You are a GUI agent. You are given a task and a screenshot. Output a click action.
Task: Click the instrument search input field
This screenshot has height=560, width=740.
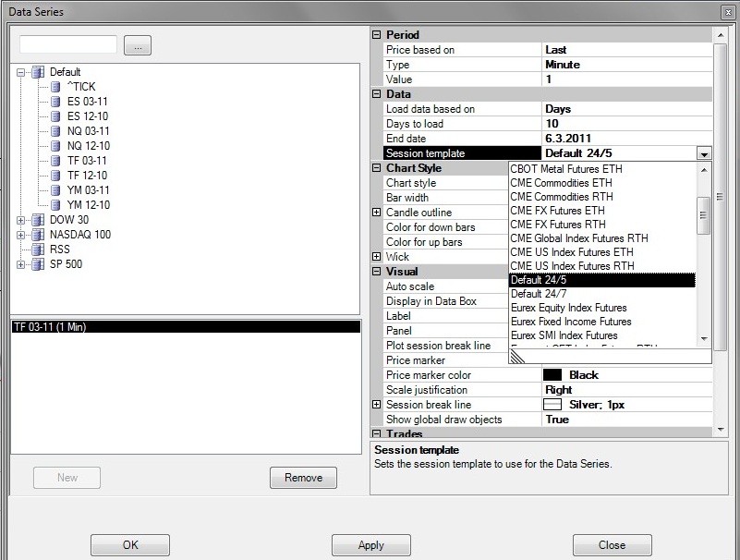pyautogui.click(x=68, y=45)
